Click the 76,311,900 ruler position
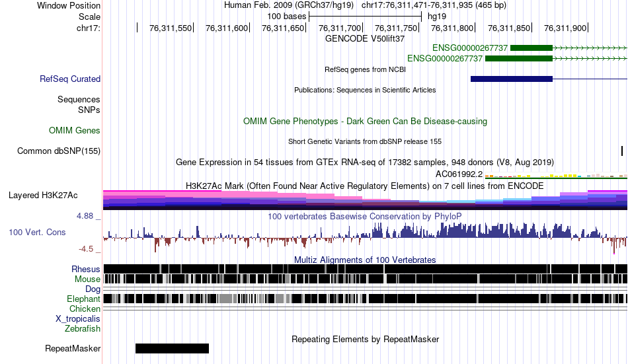628x364 pixels. click(x=565, y=28)
